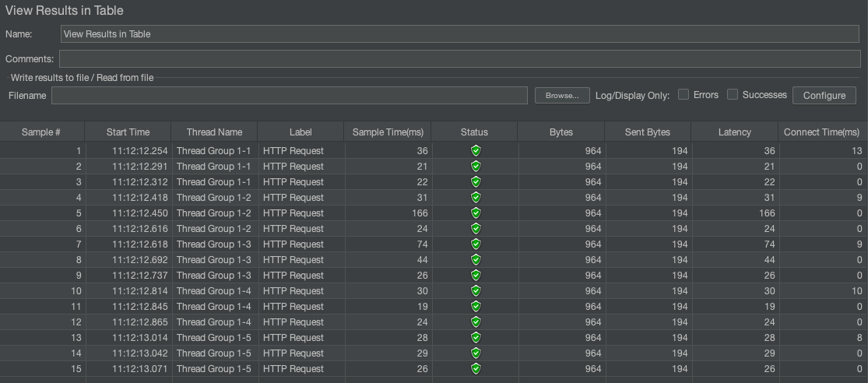Select the cell showing 11:12:12.312

tap(128, 181)
